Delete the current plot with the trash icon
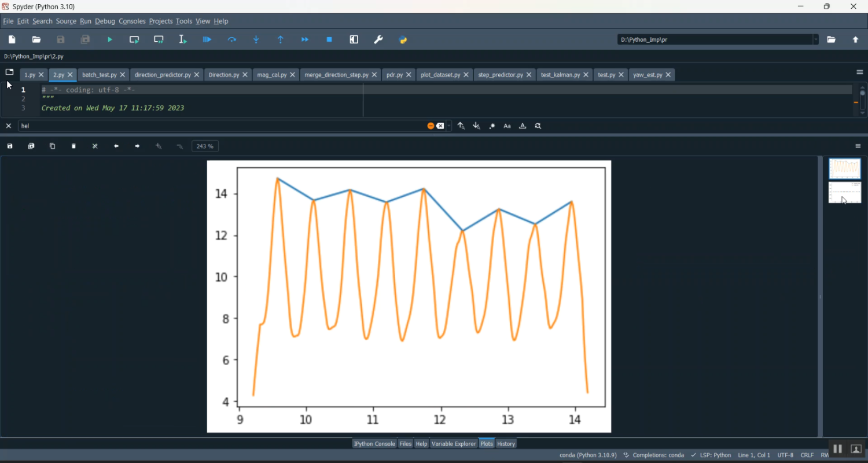The width and height of the screenshot is (868, 463). pos(74,146)
